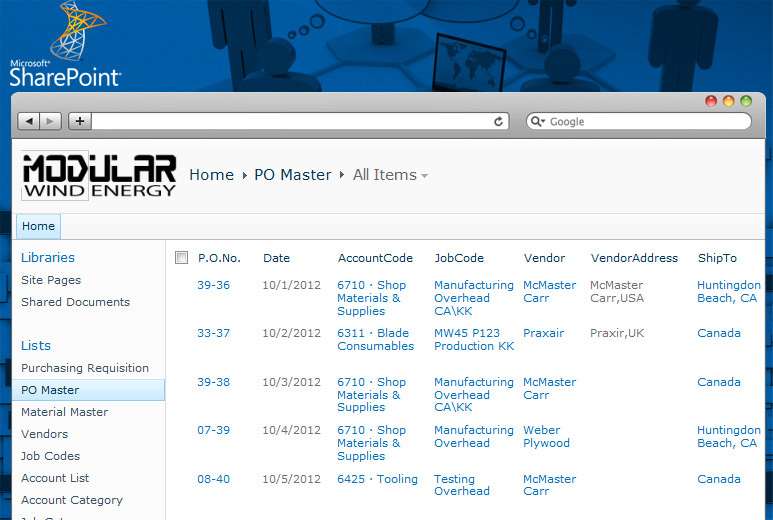
Task: Select PO Master in sidebar
Action: click(x=89, y=390)
